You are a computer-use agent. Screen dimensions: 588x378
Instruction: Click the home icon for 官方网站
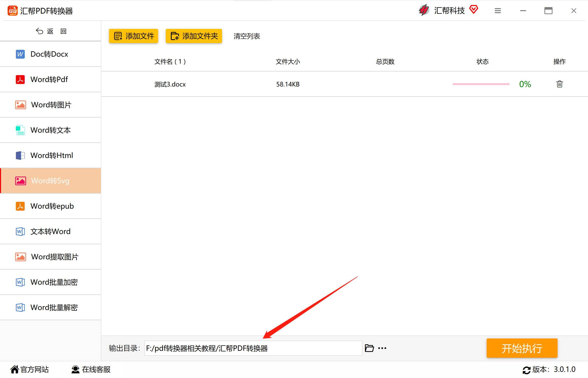15,370
